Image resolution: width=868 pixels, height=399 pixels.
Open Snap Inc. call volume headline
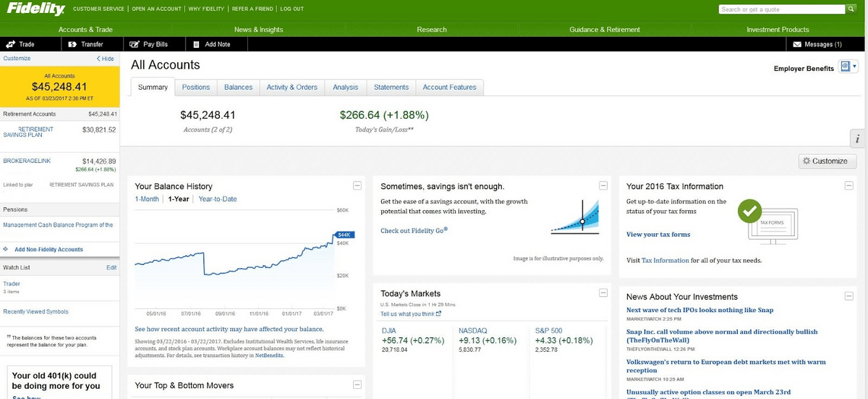tap(722, 336)
